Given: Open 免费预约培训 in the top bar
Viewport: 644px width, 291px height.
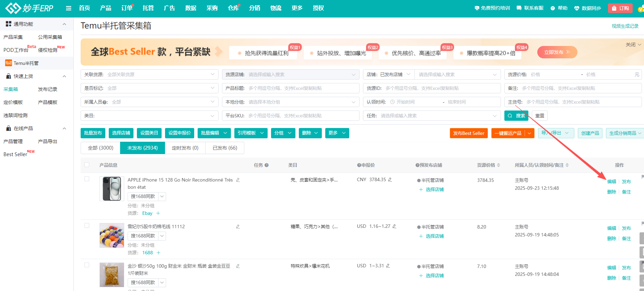Looking at the screenshot, I should click(x=492, y=8).
